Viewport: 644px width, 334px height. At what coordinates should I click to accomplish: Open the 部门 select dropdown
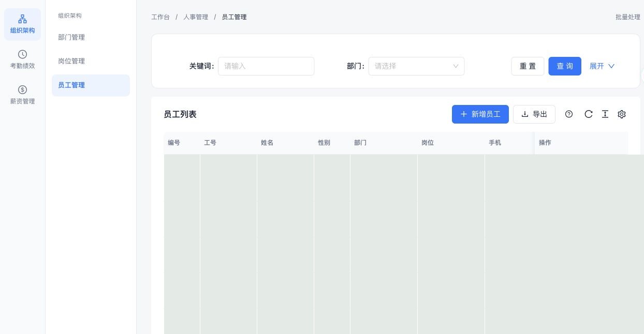click(416, 66)
